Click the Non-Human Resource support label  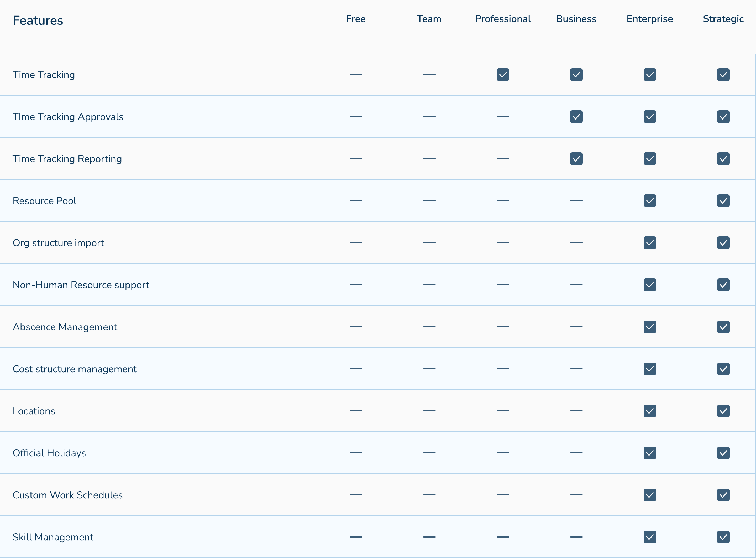pos(81,285)
